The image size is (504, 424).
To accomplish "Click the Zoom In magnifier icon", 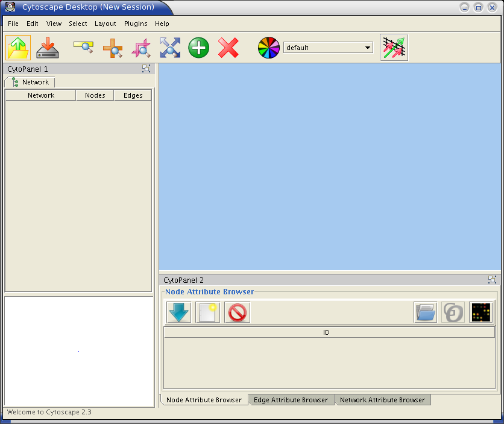I will [112, 48].
